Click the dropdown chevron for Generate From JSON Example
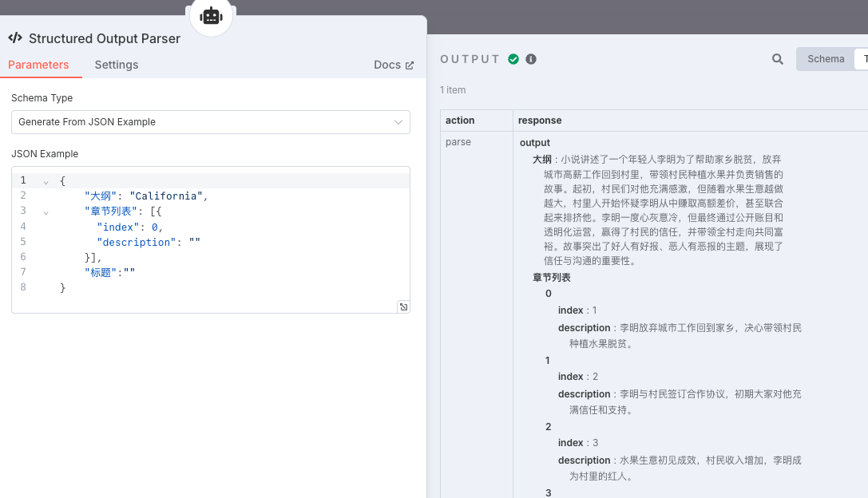 (398, 122)
